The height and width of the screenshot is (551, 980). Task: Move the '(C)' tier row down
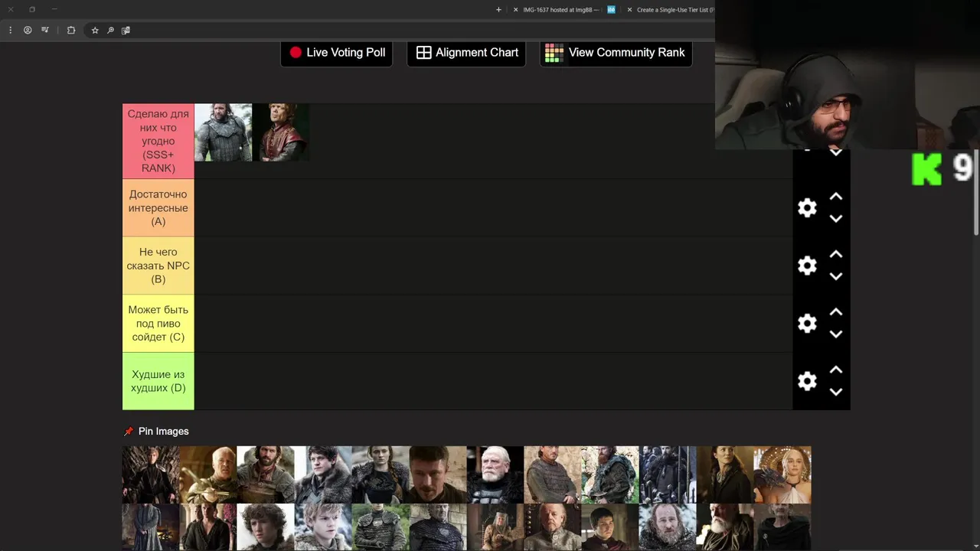tap(836, 334)
